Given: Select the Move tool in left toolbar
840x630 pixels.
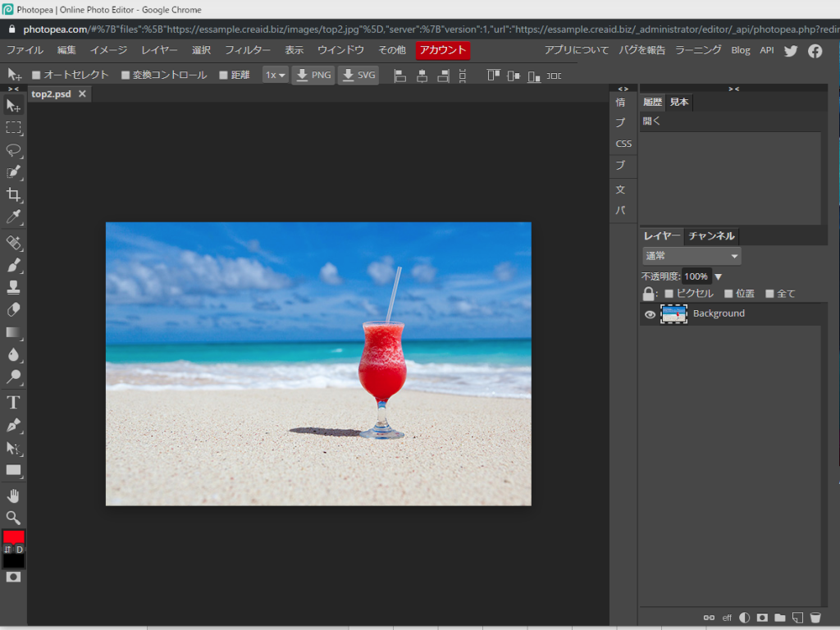Looking at the screenshot, I should point(13,106).
